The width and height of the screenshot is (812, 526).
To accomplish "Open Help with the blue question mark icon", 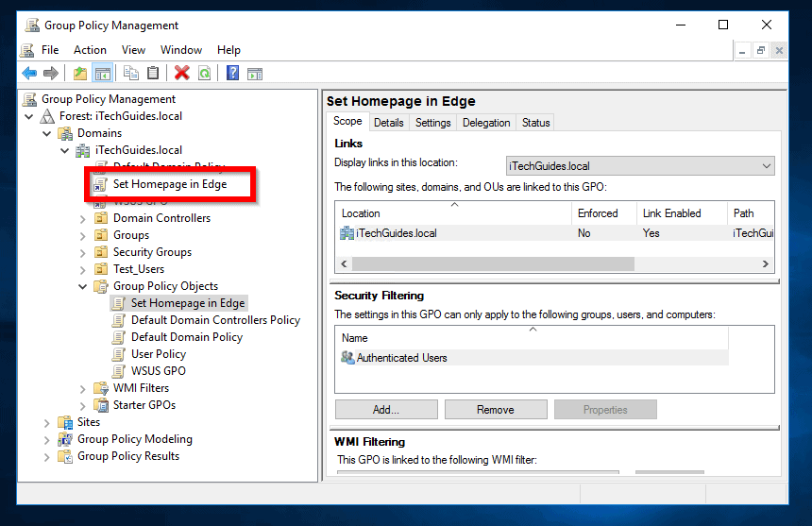I will tap(233, 73).
